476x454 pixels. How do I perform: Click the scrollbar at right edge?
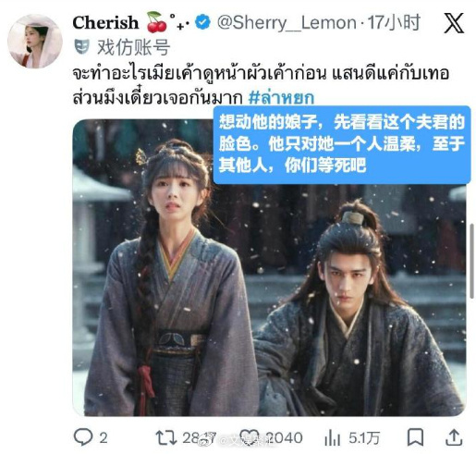click(471, 262)
